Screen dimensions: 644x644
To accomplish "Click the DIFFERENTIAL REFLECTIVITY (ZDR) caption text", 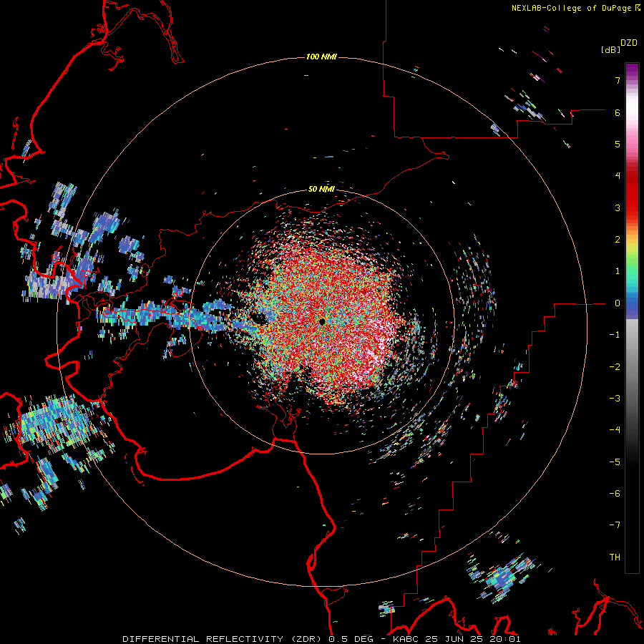I will pyautogui.click(x=223, y=639).
